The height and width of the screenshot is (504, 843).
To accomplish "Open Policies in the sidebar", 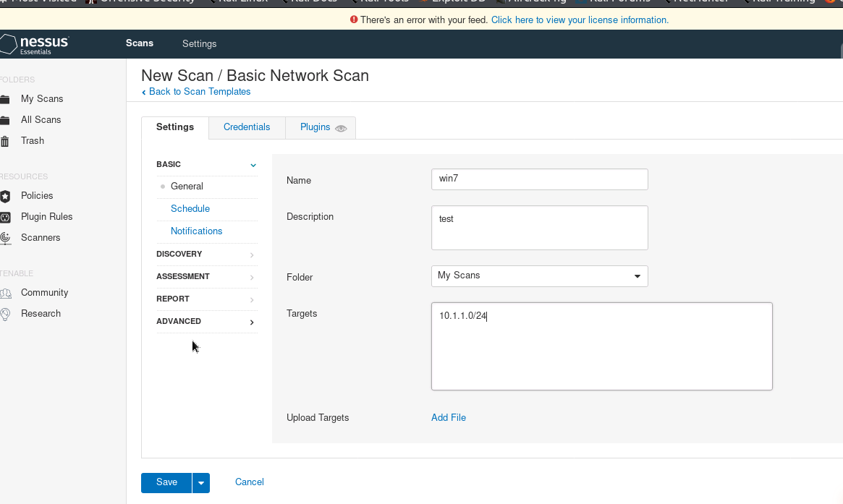I will pos(37,196).
